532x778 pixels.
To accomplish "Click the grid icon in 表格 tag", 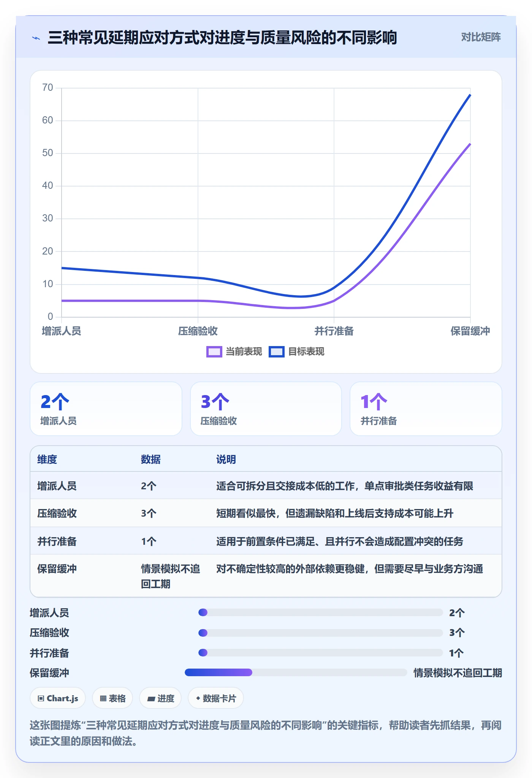I will [x=103, y=699].
